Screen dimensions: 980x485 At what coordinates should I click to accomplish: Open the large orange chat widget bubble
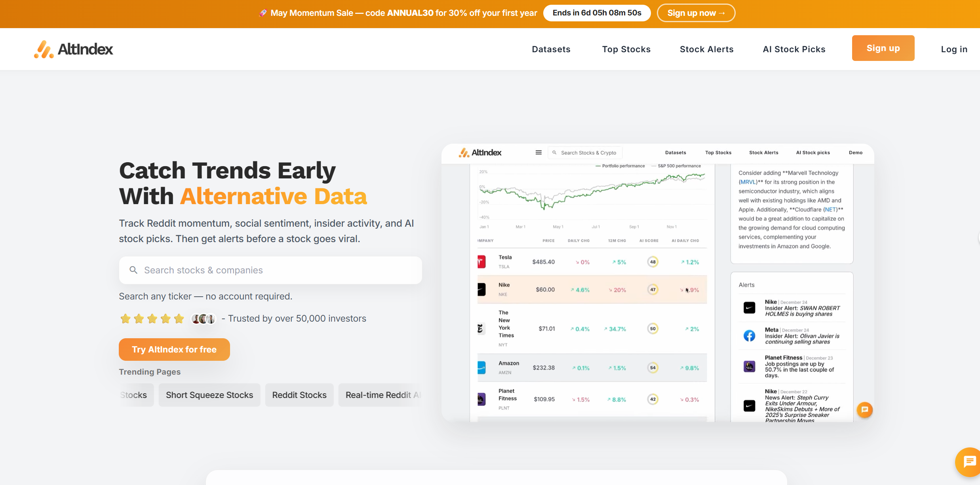[x=969, y=462]
